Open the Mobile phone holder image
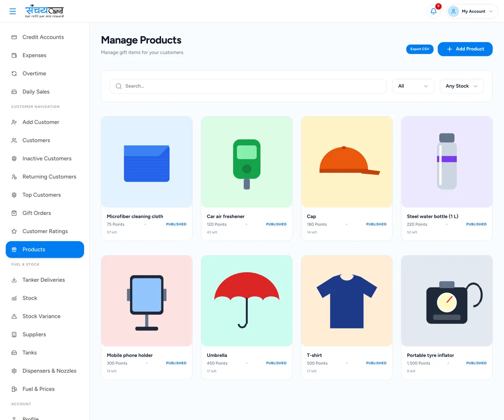This screenshot has width=504, height=420. click(147, 301)
